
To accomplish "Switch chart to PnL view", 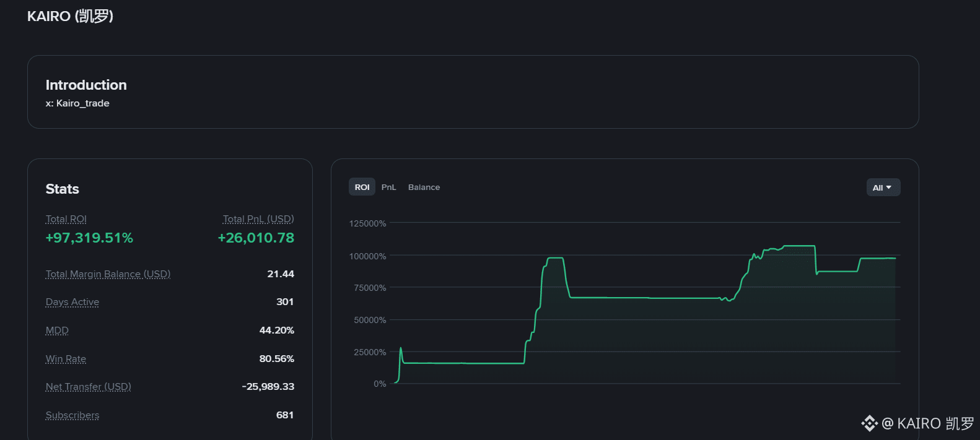I will (388, 187).
